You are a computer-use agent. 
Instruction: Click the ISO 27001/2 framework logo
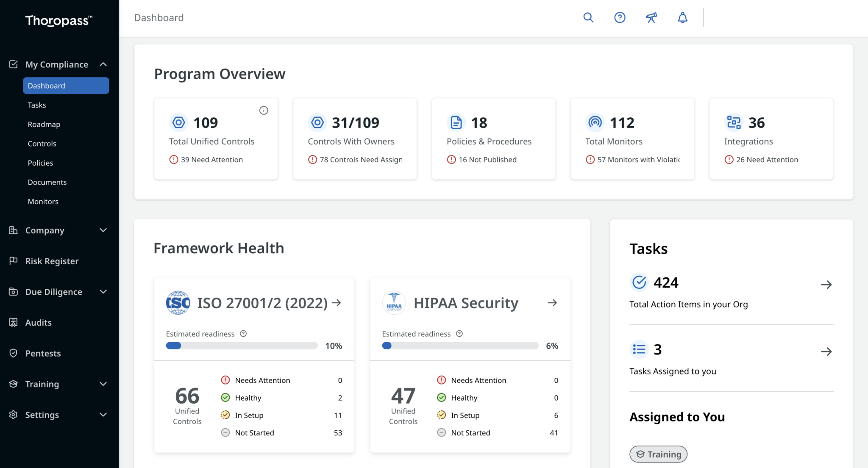point(178,303)
